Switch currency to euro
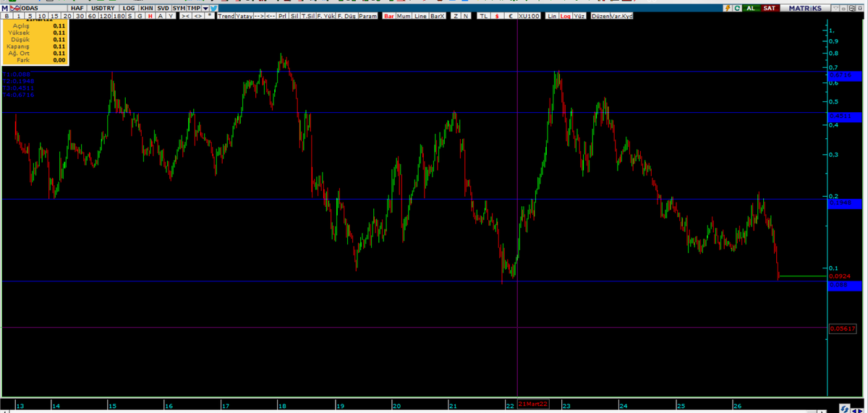This screenshot has height=413, width=868. [x=511, y=16]
